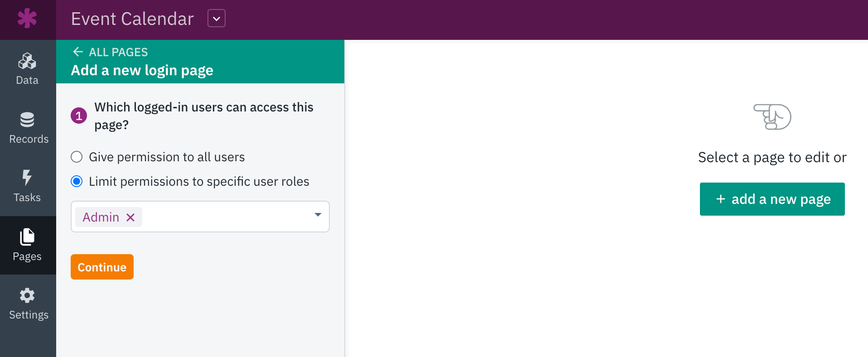Click the pointing hand illustration

pyautogui.click(x=772, y=117)
